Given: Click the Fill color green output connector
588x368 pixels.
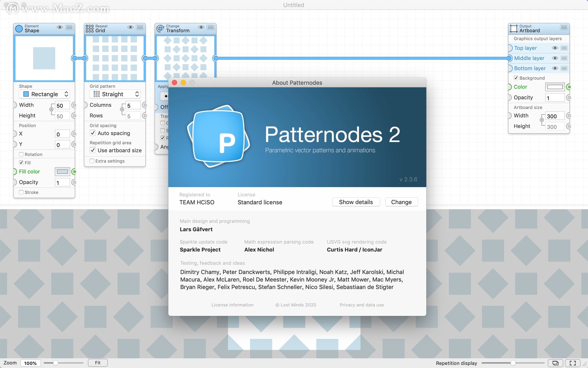Looking at the screenshot, I should point(74,172).
